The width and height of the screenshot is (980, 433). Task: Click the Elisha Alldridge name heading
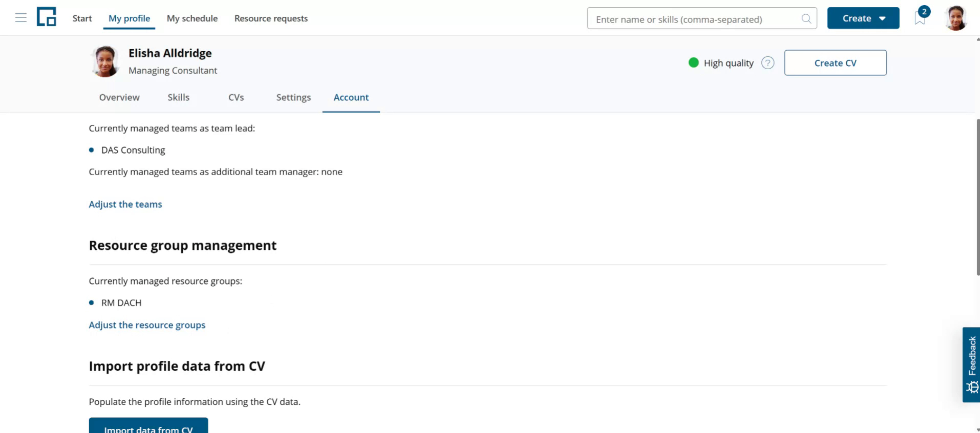tap(170, 53)
